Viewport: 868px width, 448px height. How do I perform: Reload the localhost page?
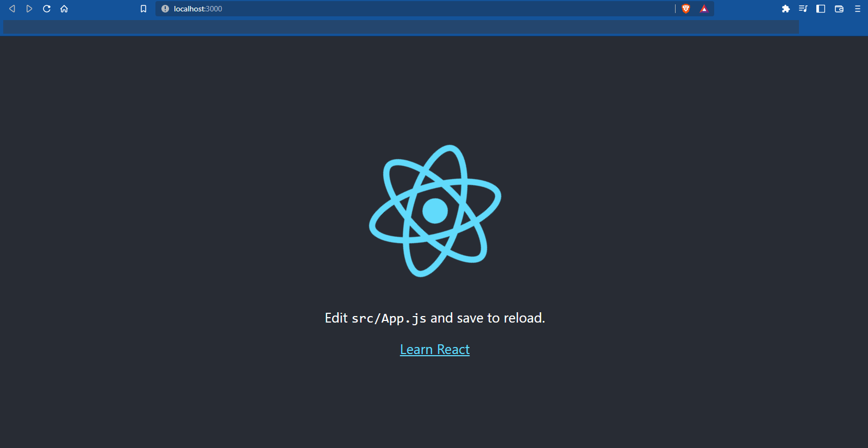[x=47, y=9]
